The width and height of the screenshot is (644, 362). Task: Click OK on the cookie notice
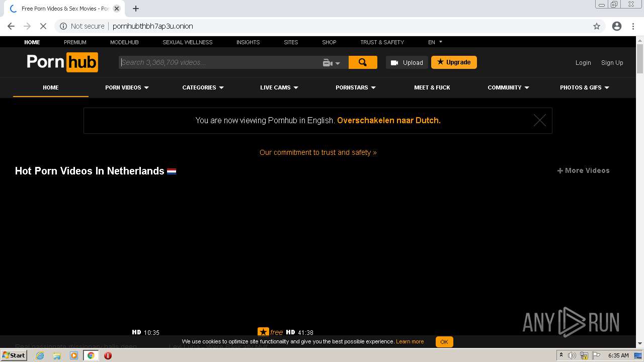[444, 342]
